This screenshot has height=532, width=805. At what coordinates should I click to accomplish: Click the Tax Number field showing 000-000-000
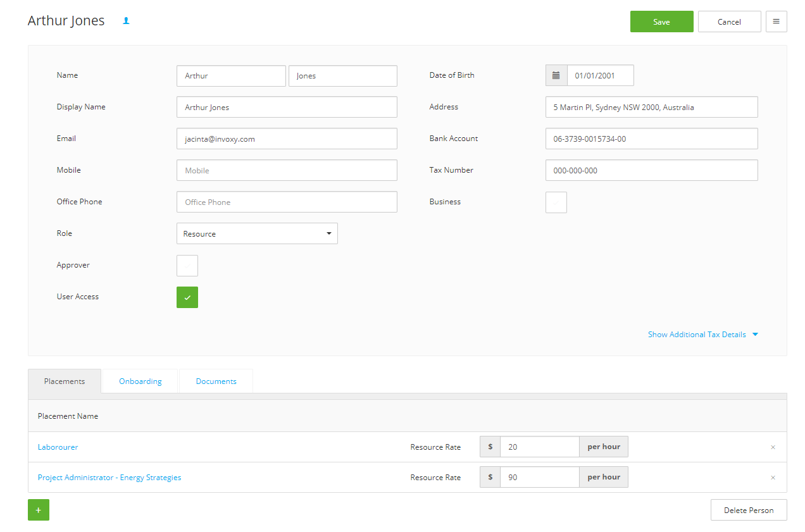pyautogui.click(x=652, y=170)
